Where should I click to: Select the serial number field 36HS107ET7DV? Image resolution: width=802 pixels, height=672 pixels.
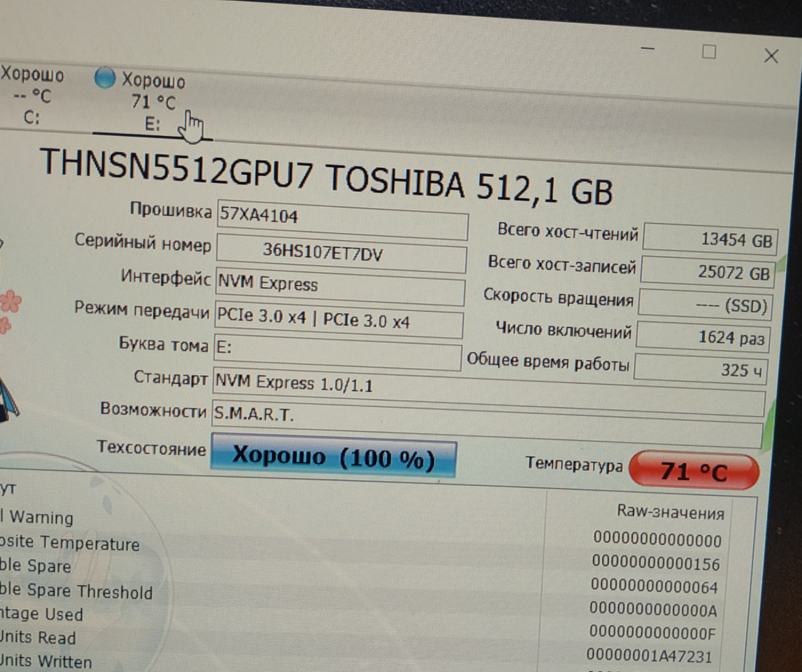click(x=341, y=253)
